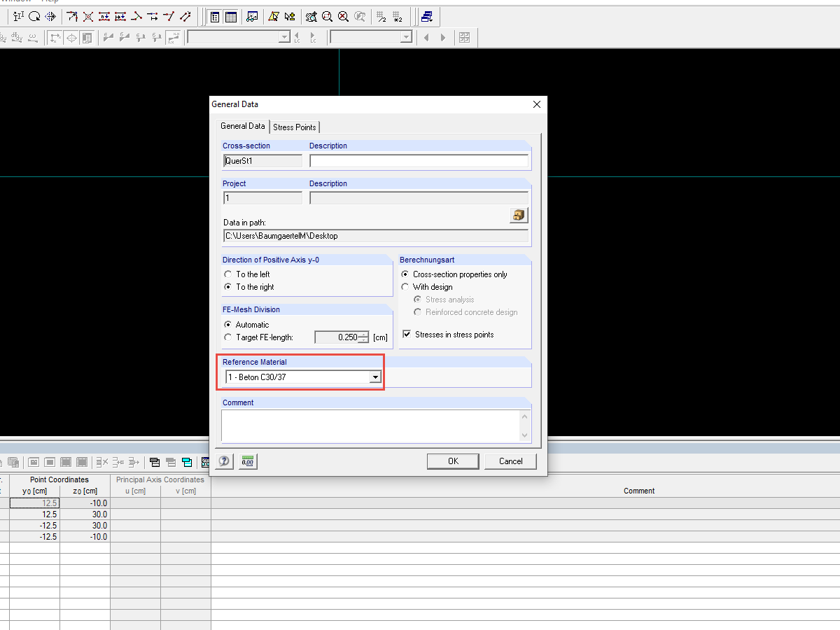Image resolution: width=840 pixels, height=630 pixels.
Task: Click the Target FE-length value 0.250 field
Action: pyautogui.click(x=337, y=337)
